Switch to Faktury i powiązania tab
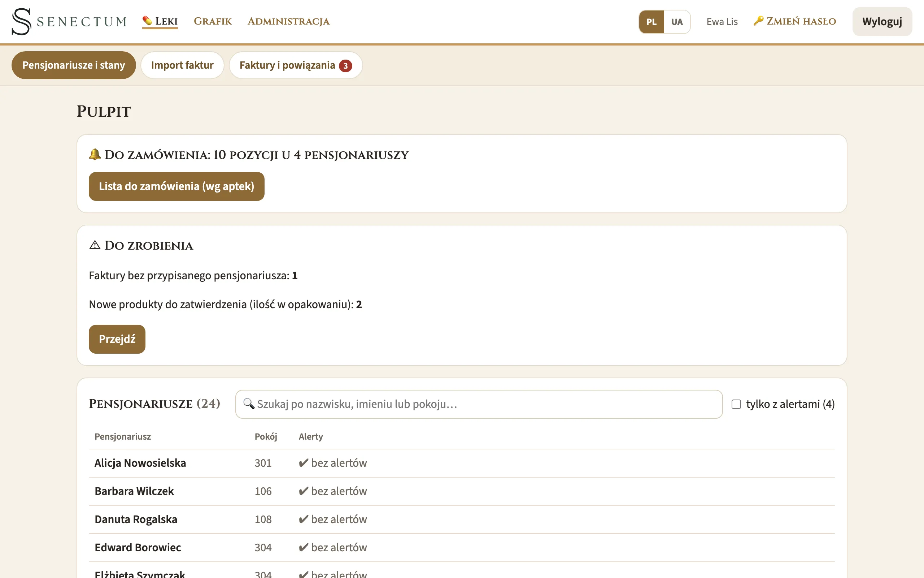Screen dimensions: 924x578 (x=296, y=65)
